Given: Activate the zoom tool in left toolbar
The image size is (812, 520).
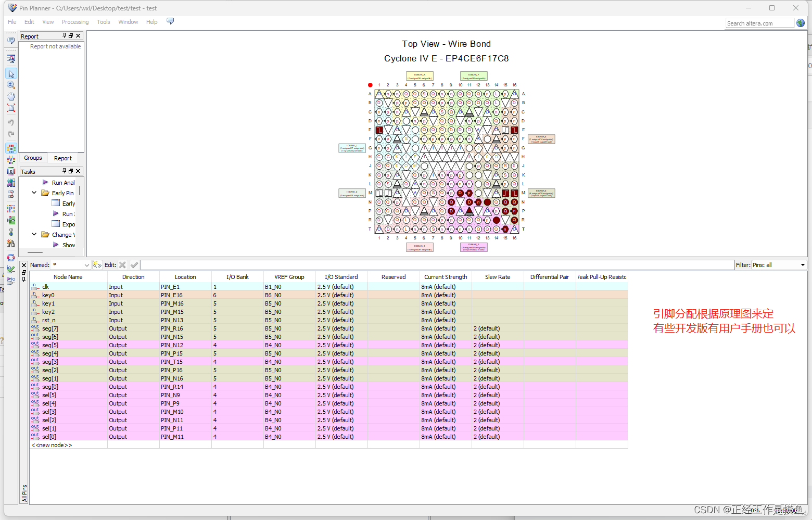Looking at the screenshot, I should pos(11,85).
